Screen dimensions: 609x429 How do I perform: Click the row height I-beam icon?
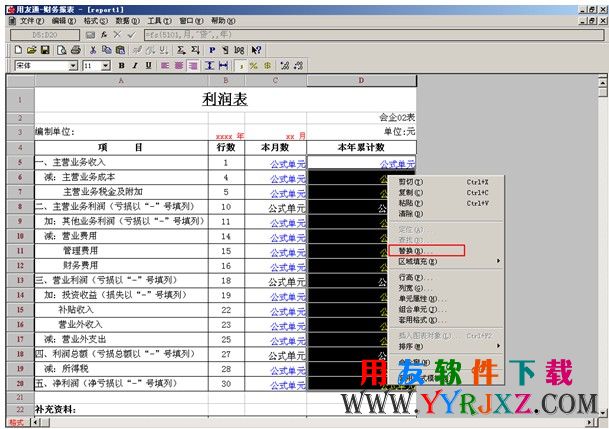tap(209, 66)
